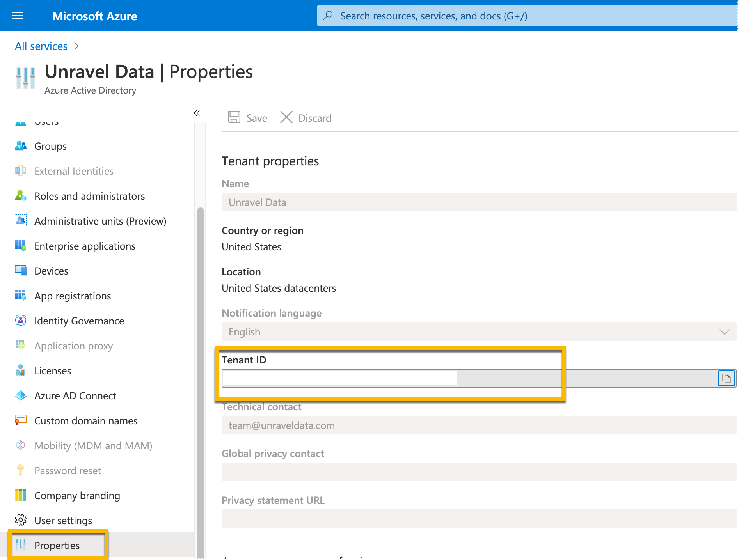Screen dimensions: 739x560
Task: Click the search magnifier icon
Action: tap(328, 16)
